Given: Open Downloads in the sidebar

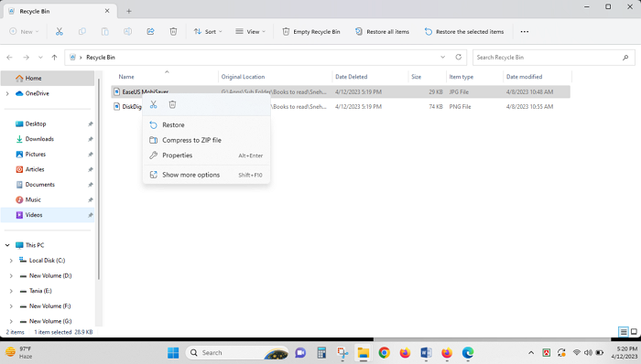Looking at the screenshot, I should coord(48,139).
